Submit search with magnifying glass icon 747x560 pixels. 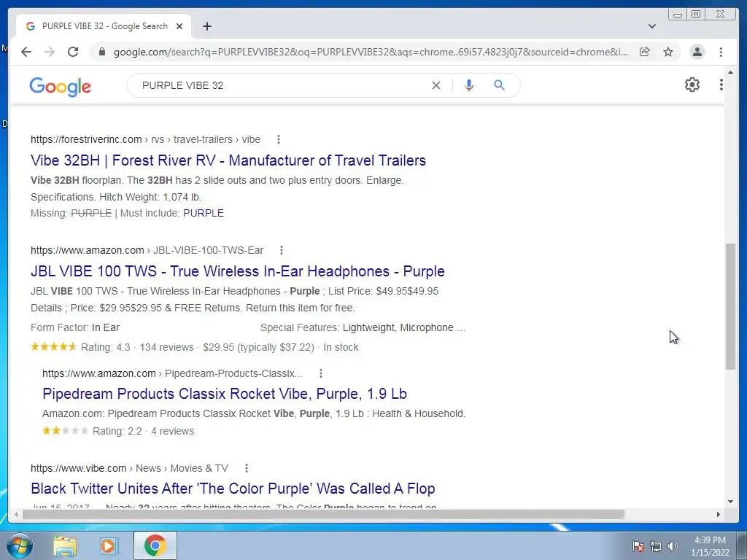(499, 85)
